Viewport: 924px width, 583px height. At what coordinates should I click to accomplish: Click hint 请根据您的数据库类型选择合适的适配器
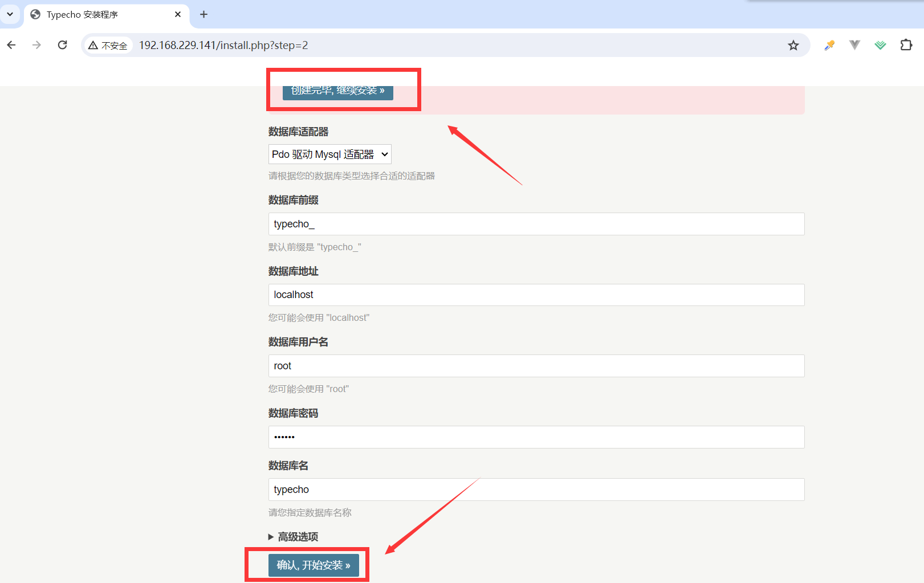click(352, 176)
